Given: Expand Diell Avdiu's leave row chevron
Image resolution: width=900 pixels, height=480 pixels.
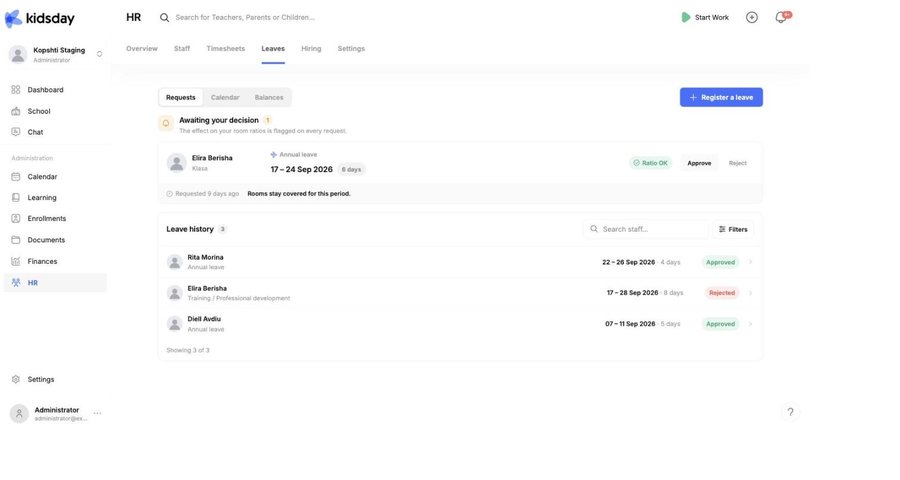Looking at the screenshot, I should pyautogui.click(x=751, y=324).
